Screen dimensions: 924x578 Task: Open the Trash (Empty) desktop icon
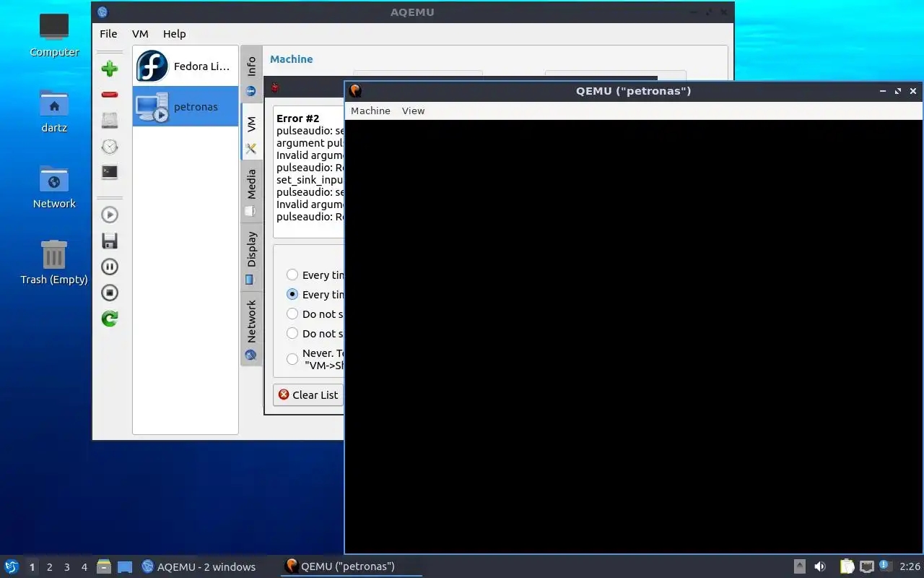(54, 263)
